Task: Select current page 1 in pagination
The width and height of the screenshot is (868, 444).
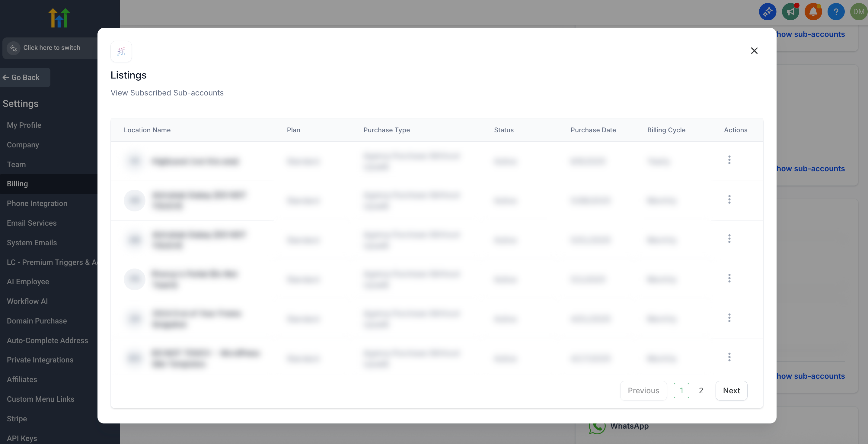Action: (681, 391)
